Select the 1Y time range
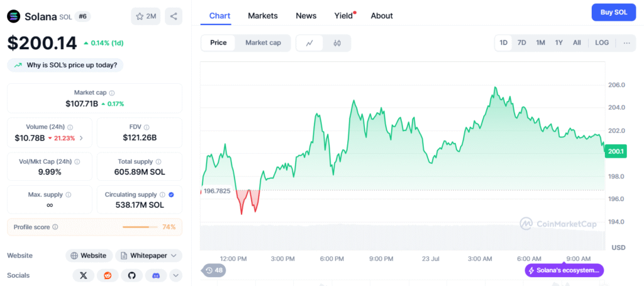 (559, 43)
